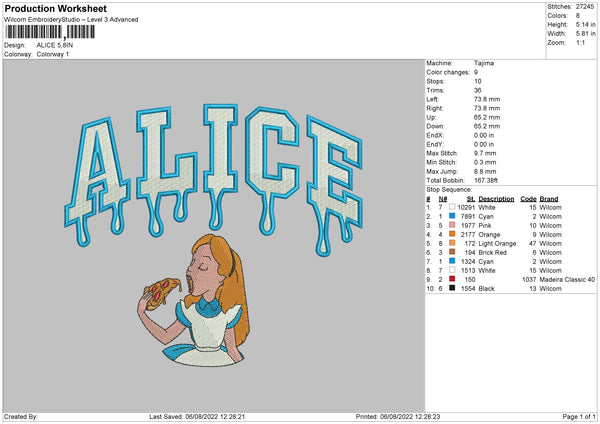This screenshot has height=424, width=600.
Task: Click the 'Stops:' label
Action: tap(435, 81)
